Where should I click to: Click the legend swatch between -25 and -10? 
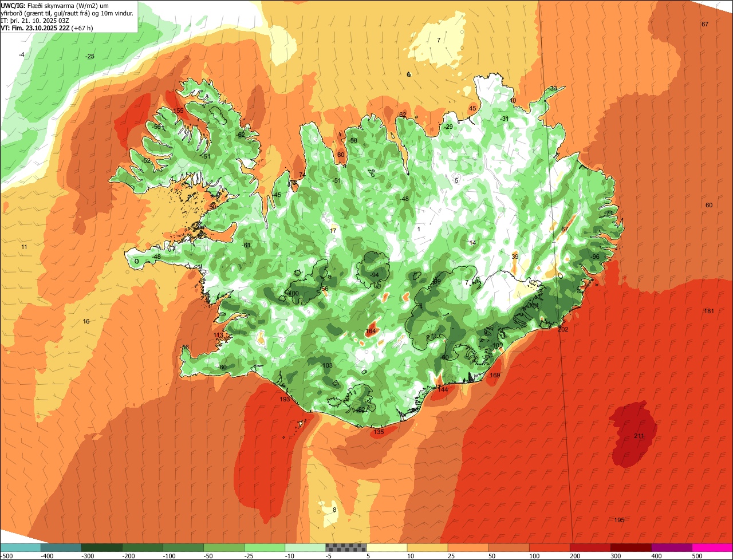tap(265, 547)
